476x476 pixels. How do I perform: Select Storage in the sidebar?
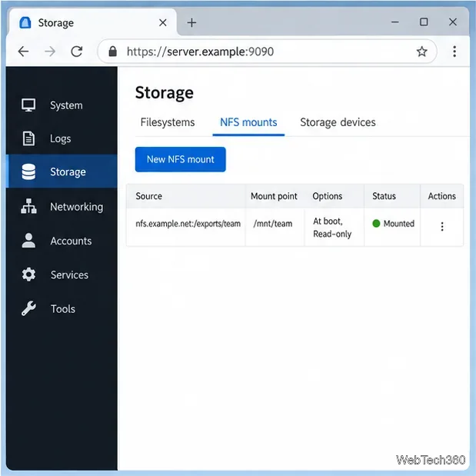62,171
